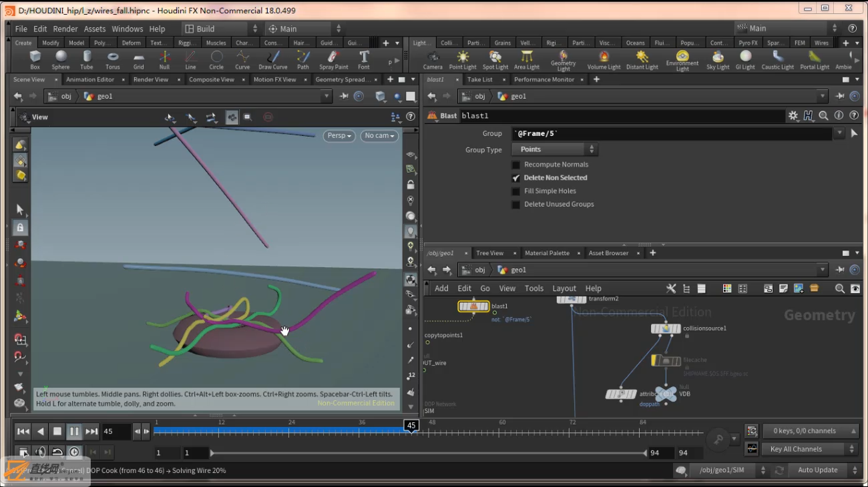Select the Line shelf tool
This screenshot has width=868, height=487.
pos(190,59)
